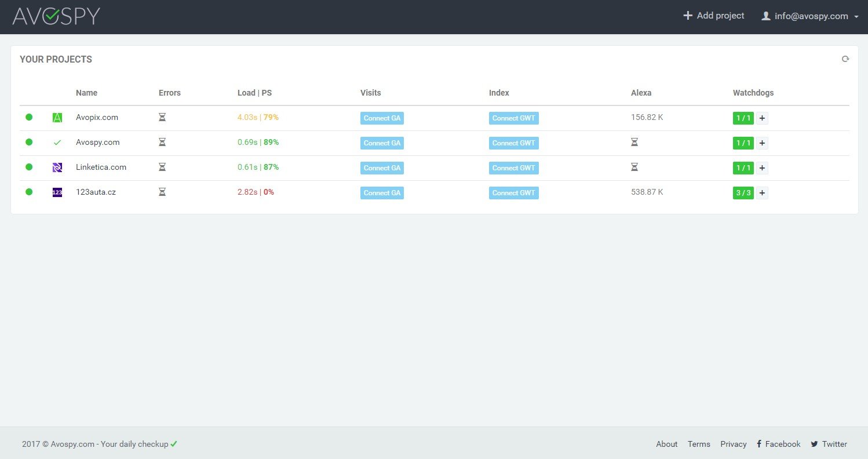The height and width of the screenshot is (459, 868).
Task: Open the info@avospy.com account dropdown
Action: (810, 16)
